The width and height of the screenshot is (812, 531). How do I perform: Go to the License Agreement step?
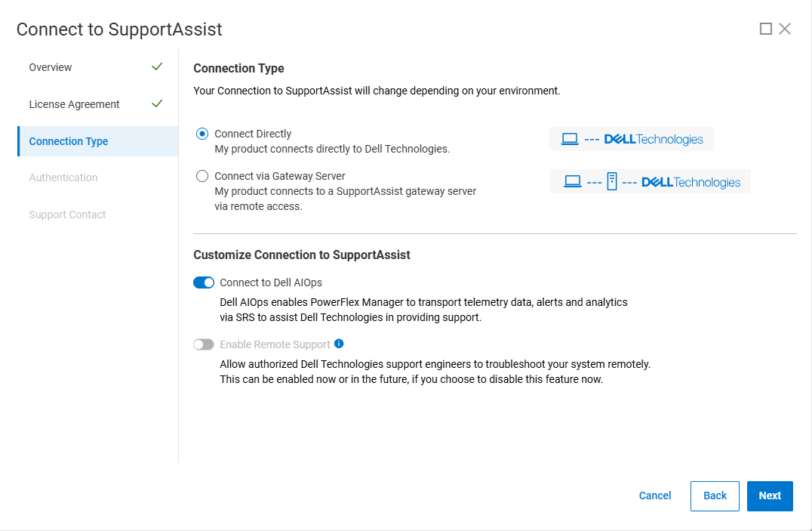coord(73,103)
